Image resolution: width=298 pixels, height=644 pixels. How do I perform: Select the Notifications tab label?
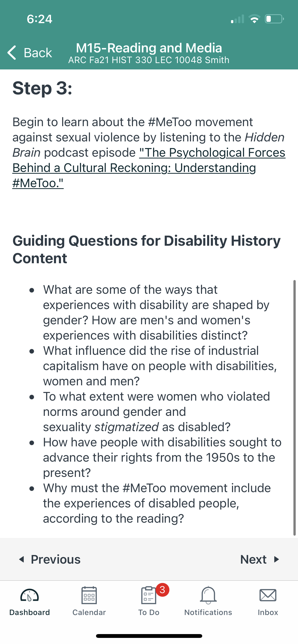pos(208,612)
